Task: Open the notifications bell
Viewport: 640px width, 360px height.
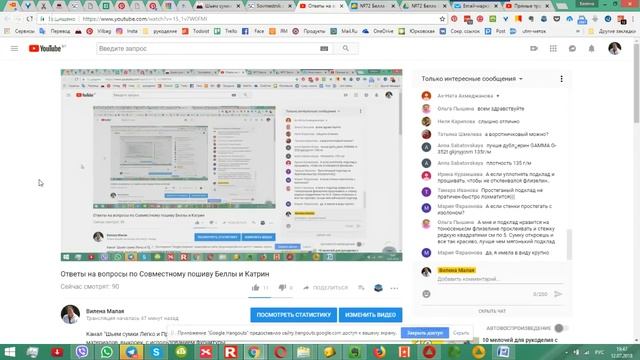Action: point(591,49)
